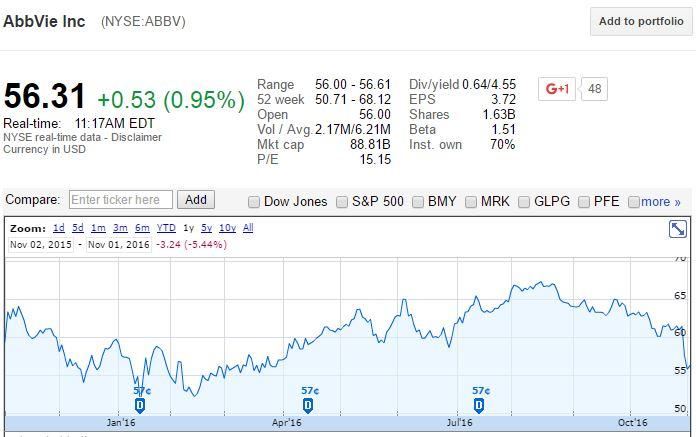Screen dimensions: 696x437
Task: Open the Disclaimer link
Action: 136,137
